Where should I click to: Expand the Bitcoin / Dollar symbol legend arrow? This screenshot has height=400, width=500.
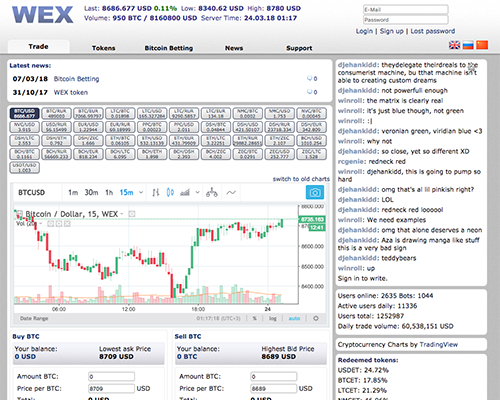122,214
